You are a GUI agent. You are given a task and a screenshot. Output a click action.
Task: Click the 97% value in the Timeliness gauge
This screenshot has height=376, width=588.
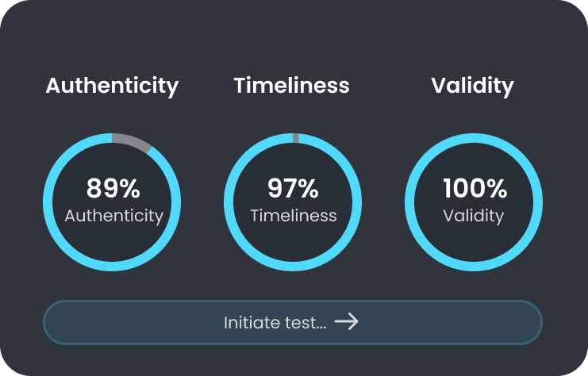pos(293,189)
